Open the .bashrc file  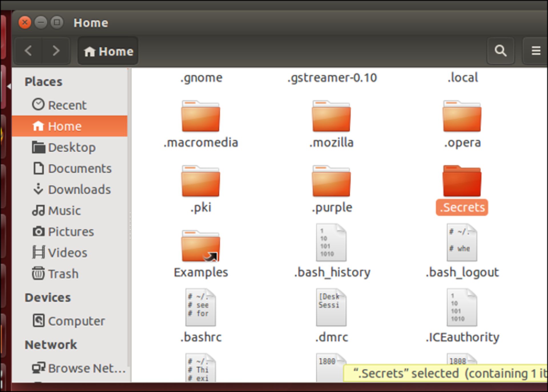201,308
